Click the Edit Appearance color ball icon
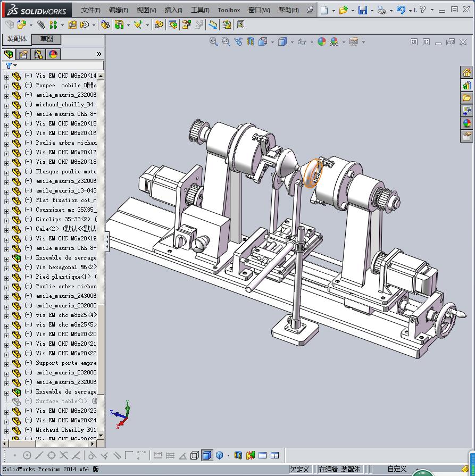Screen dimensions: 475x476 pyautogui.click(x=322, y=42)
